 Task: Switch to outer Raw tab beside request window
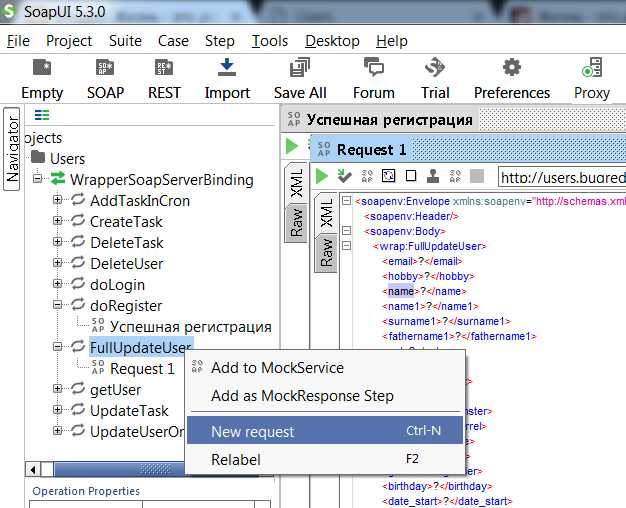point(296,222)
